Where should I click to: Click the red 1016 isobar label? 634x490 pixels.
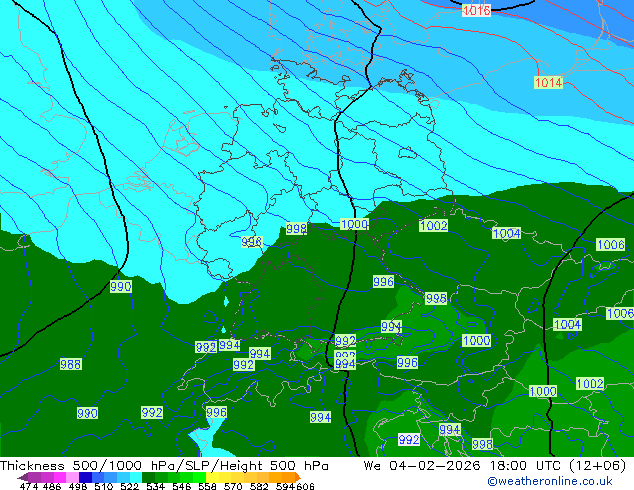point(476,10)
